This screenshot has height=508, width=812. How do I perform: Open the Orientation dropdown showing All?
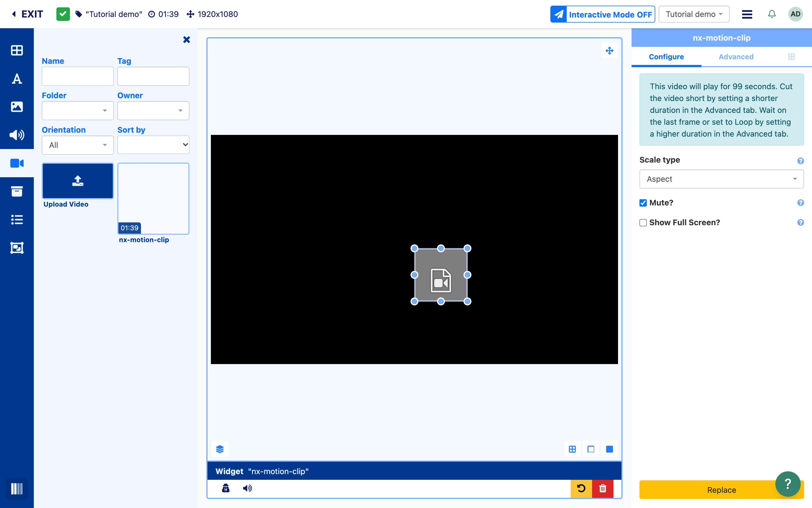pyautogui.click(x=78, y=145)
